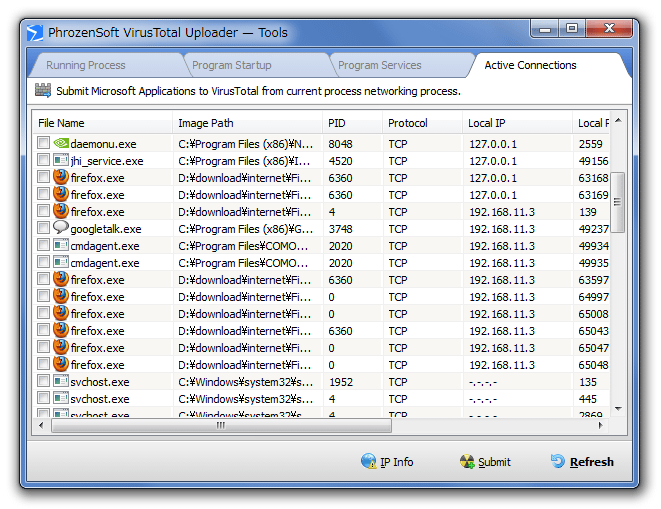Click the IP Info button
This screenshot has height=509, width=661.
click(387, 462)
